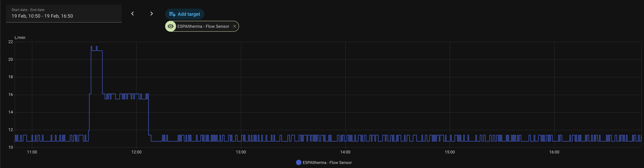Click the 14:00 time axis label
Viewport: 644px width, 168px height.
tap(345, 152)
